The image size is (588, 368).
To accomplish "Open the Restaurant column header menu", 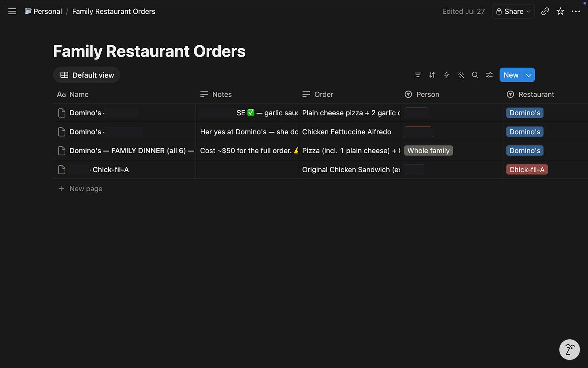I will pyautogui.click(x=545, y=94).
